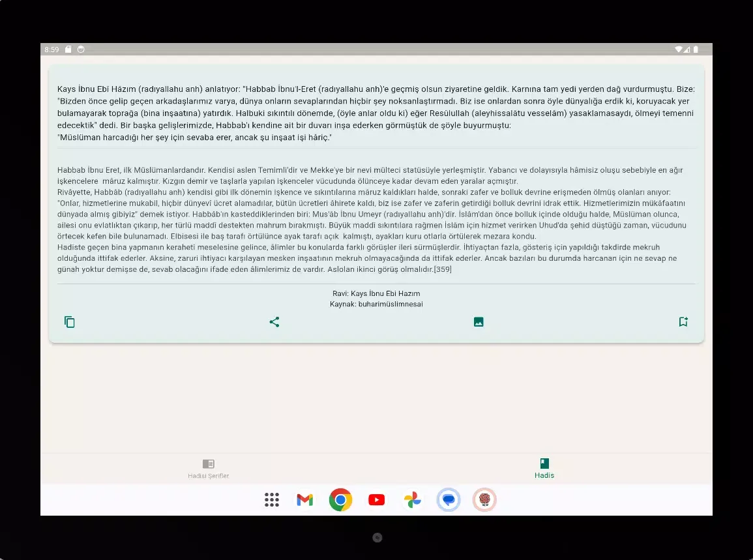Tap the battery icon in status bar
Screen dimensions: 753x560
tap(696, 50)
